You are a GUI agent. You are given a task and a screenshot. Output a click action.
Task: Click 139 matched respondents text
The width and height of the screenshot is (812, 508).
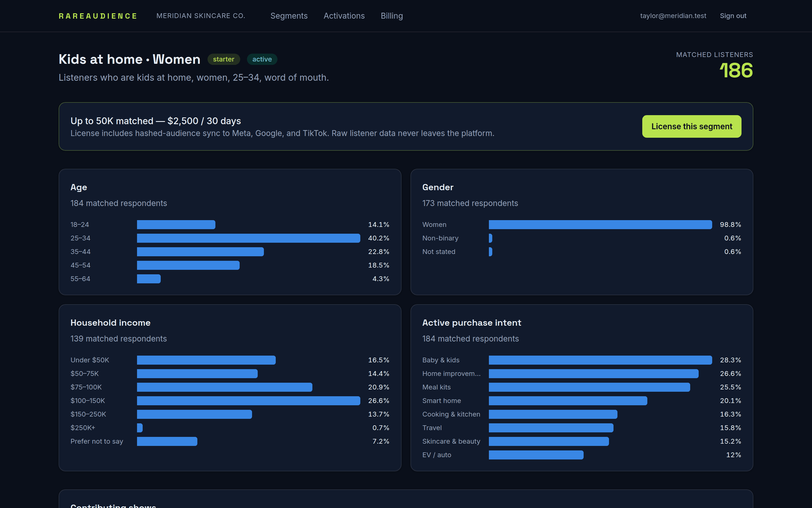118,339
